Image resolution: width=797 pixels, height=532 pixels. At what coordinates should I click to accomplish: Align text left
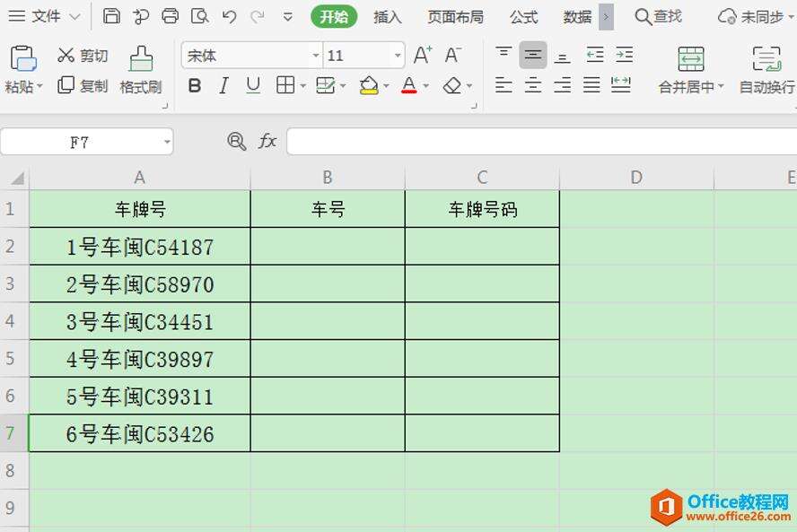coord(504,84)
